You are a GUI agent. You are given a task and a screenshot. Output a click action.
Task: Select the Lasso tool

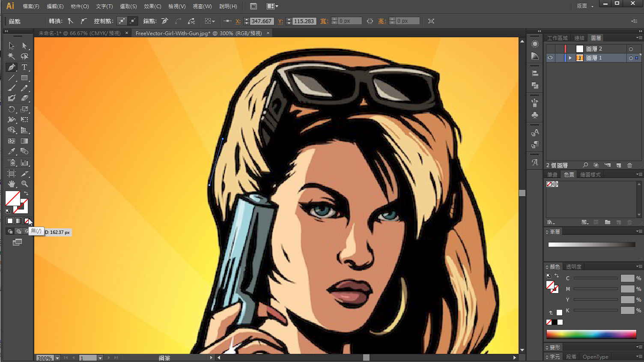coord(24,56)
